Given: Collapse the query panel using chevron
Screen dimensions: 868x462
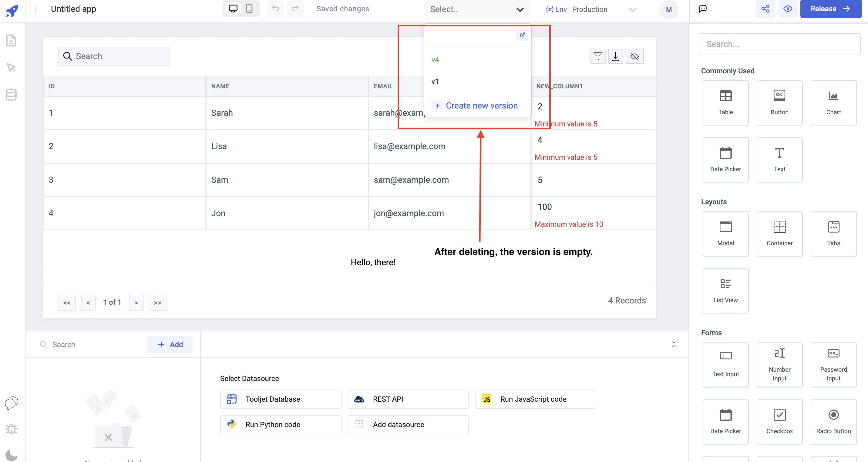Looking at the screenshot, I should tap(674, 344).
